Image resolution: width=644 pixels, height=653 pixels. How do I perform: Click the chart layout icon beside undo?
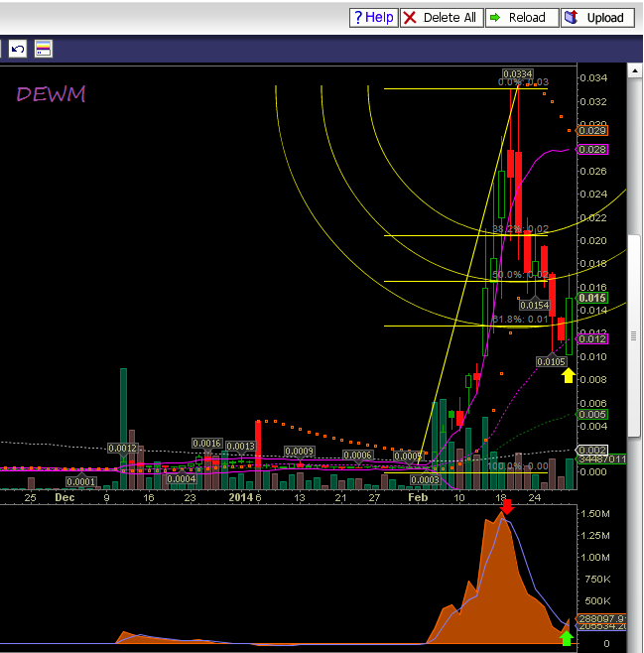43,49
